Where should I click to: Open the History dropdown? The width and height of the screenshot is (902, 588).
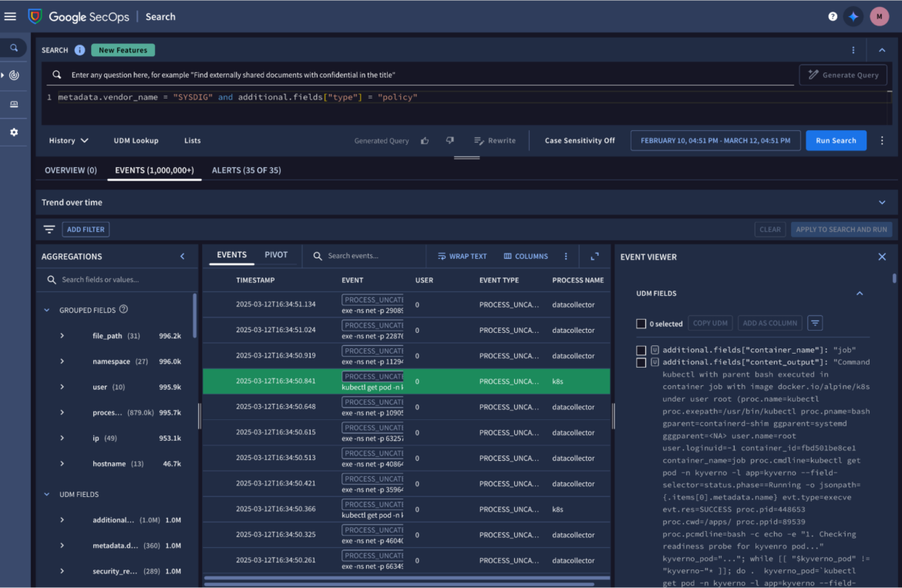point(69,140)
